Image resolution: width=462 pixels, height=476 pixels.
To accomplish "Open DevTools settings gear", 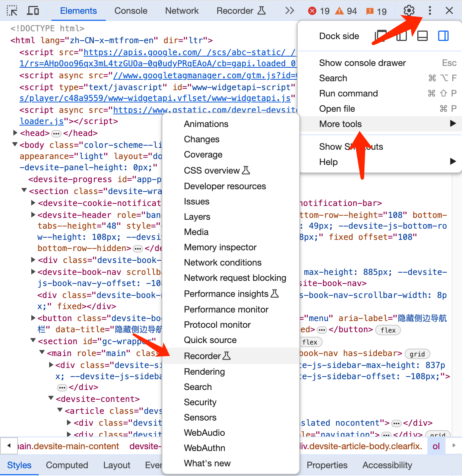I will tap(409, 10).
